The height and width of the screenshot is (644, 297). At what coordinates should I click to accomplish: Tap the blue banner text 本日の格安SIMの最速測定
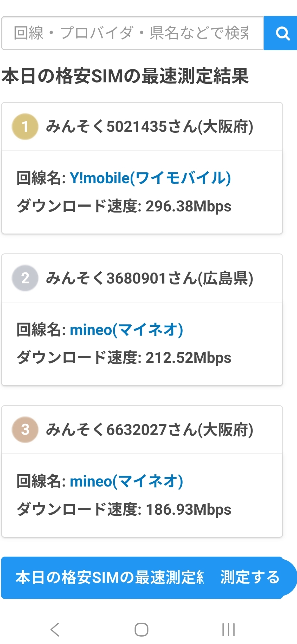click(110, 577)
